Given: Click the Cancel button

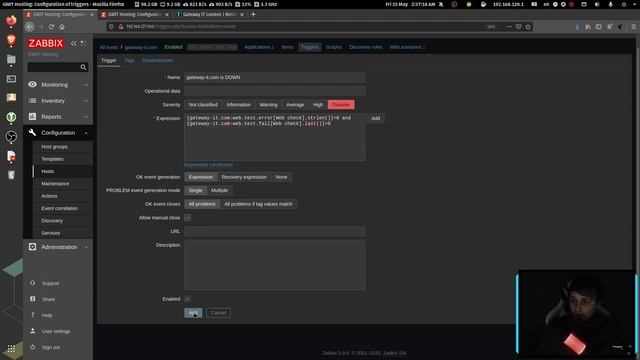Looking at the screenshot, I should 218,313.
